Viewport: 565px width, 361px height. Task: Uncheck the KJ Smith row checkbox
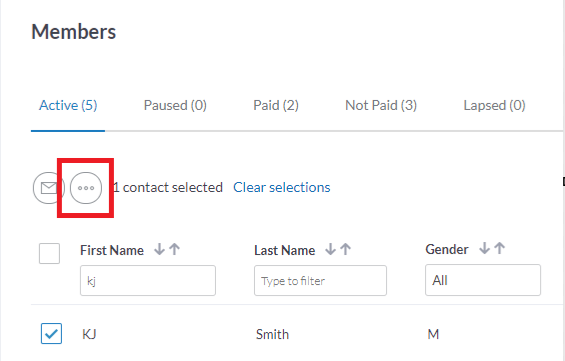51,333
